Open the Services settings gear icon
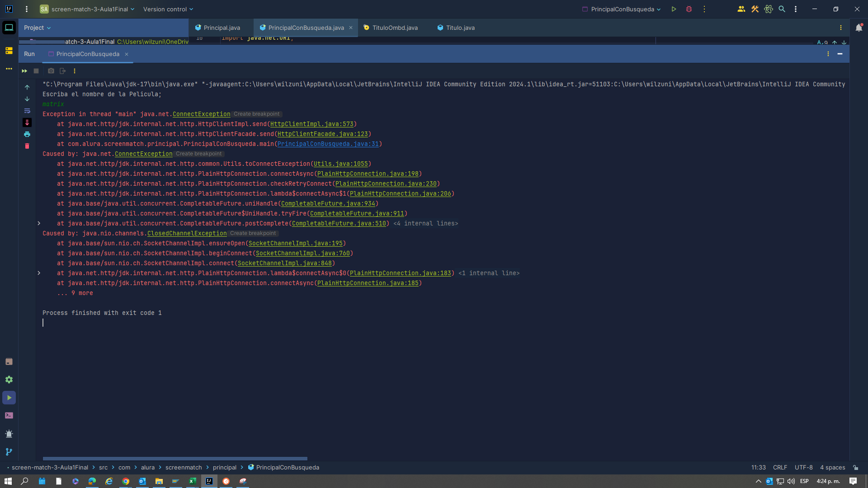The image size is (868, 488). tap(9, 380)
